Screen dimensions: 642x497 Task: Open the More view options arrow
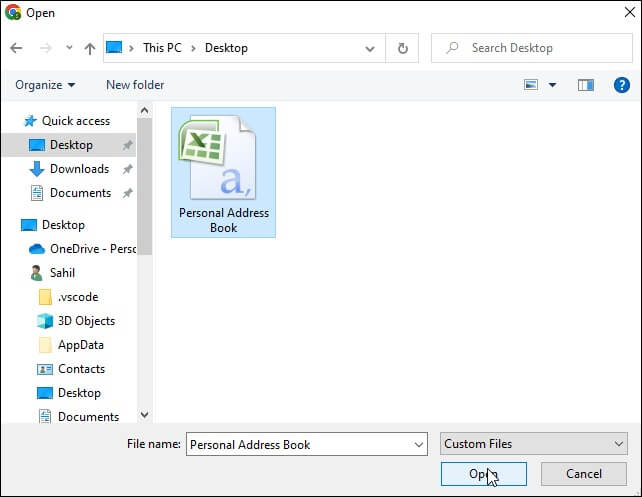[552, 85]
